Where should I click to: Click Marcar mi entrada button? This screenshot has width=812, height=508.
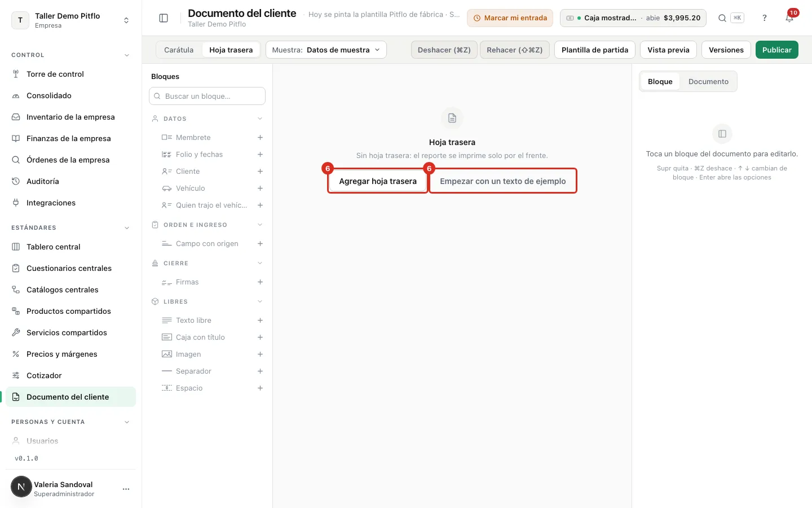510,18
